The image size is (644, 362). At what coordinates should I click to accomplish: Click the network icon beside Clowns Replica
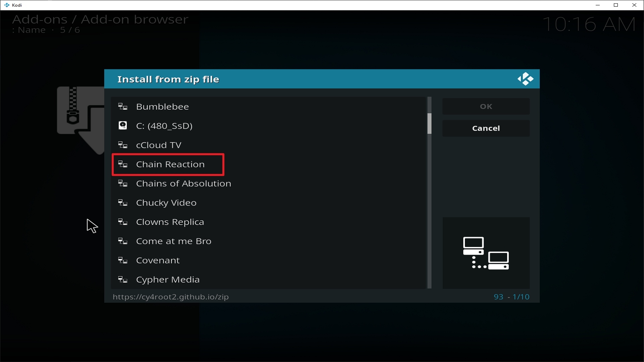pos(123,222)
